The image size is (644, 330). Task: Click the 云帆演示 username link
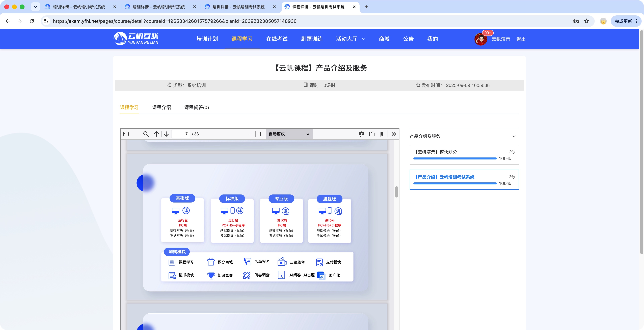[x=501, y=39]
